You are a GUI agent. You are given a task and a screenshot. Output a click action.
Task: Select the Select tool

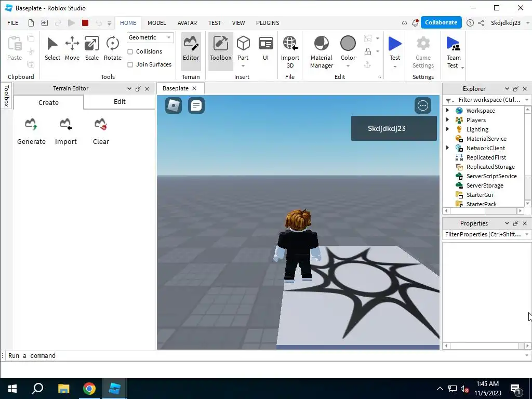click(x=52, y=48)
